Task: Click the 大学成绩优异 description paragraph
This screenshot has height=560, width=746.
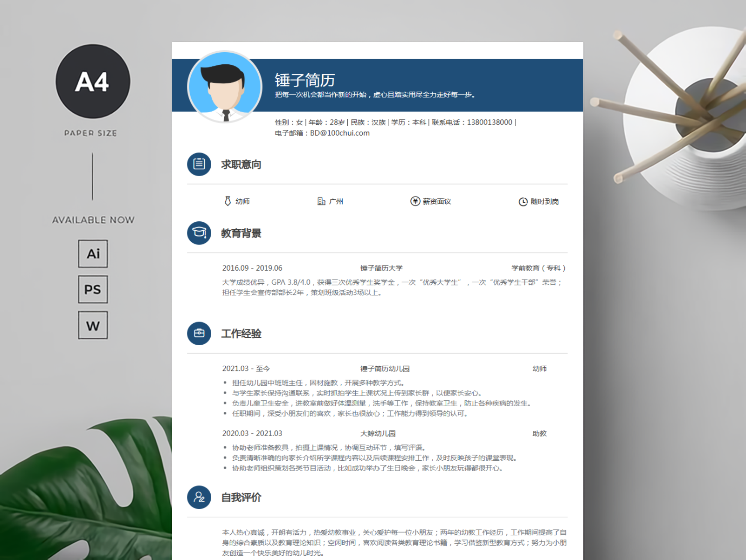Action: click(393, 287)
